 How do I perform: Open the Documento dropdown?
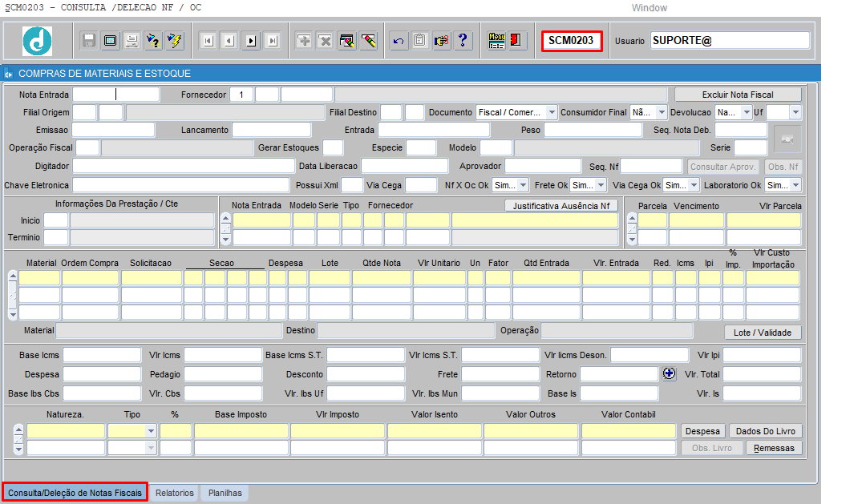click(551, 112)
